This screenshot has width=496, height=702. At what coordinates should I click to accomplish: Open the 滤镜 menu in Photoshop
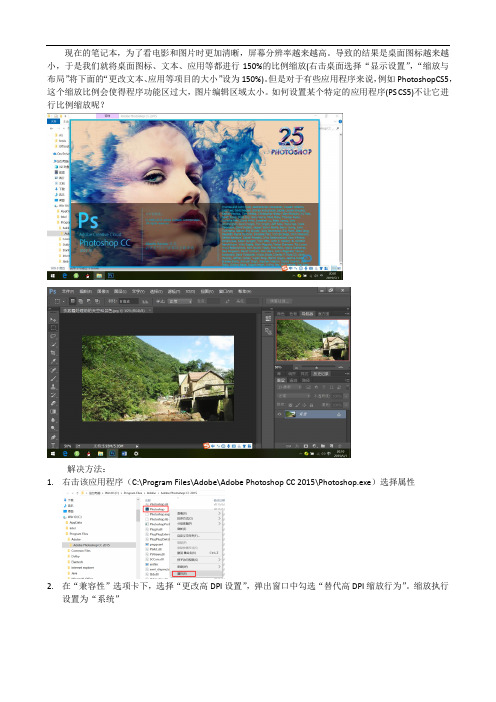pyautogui.click(x=173, y=291)
